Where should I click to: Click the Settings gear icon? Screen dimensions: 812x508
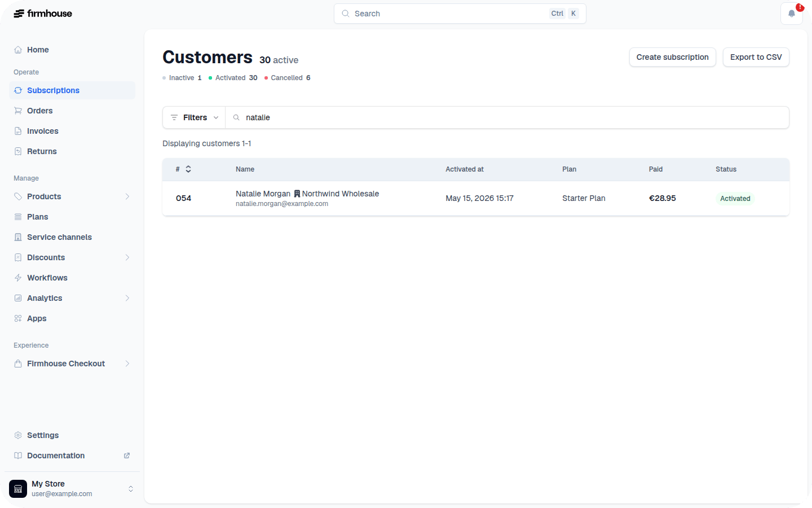(x=18, y=435)
